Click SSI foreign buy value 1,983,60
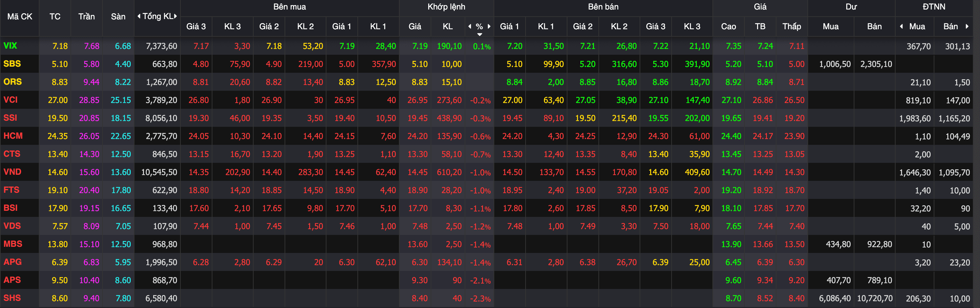This screenshot has width=980, height=308. point(915,119)
